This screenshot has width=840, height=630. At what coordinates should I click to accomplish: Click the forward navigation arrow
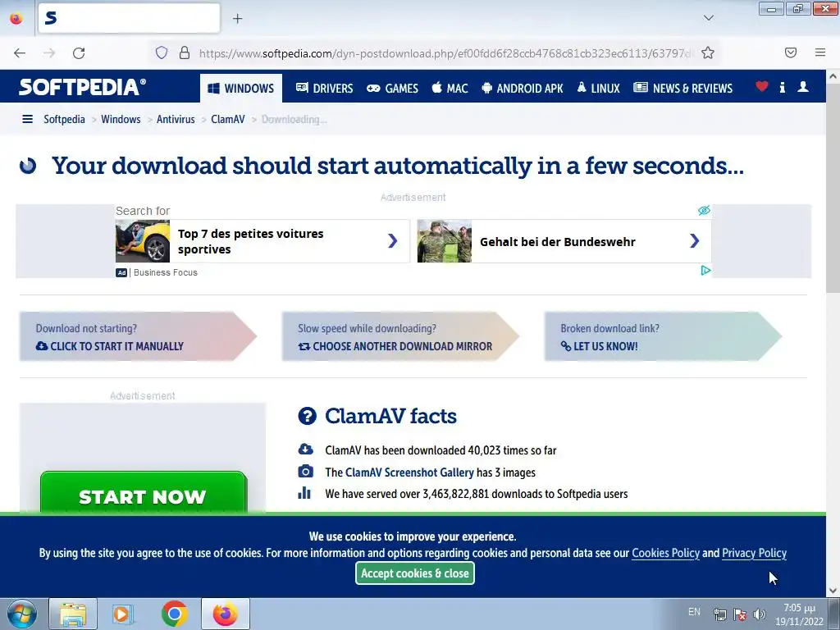[x=49, y=53]
